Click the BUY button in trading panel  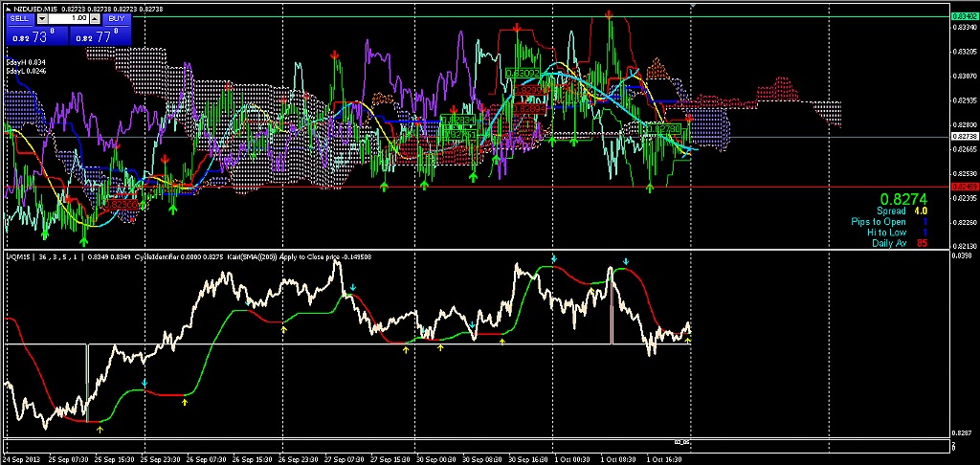(x=116, y=19)
